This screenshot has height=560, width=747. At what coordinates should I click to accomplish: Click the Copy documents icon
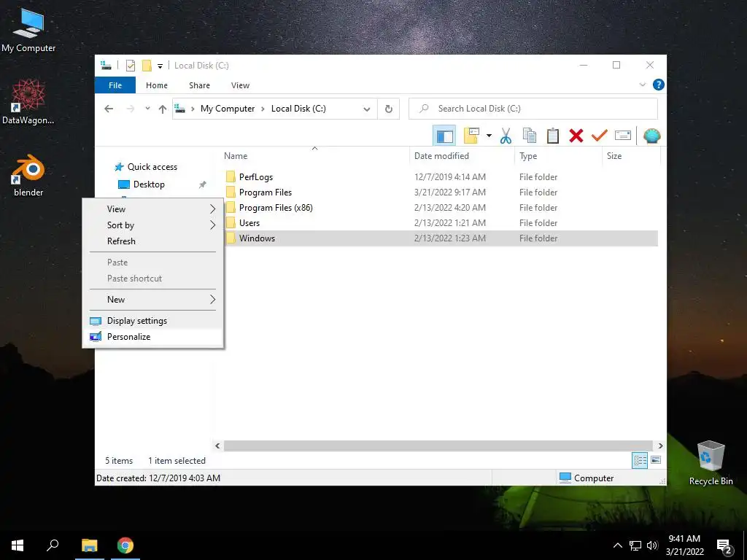click(530, 136)
